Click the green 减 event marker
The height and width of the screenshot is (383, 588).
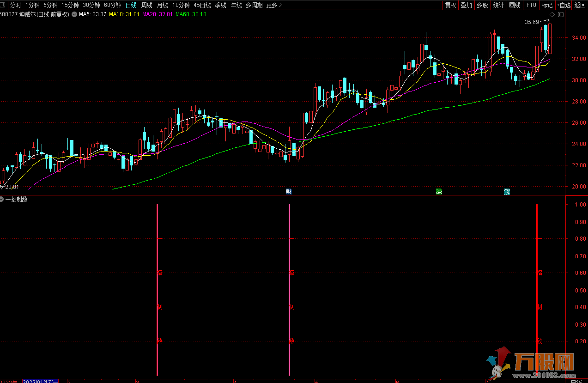click(x=439, y=191)
